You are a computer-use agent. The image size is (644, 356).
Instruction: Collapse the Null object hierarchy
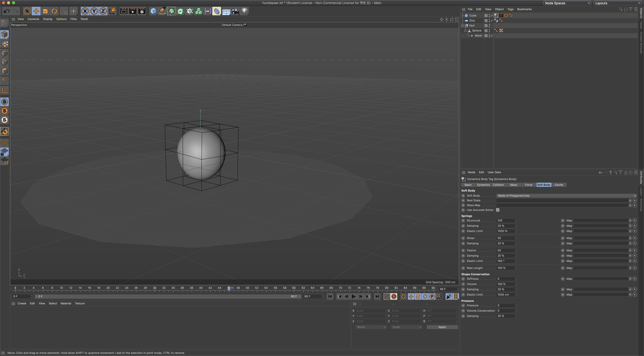tap(463, 26)
